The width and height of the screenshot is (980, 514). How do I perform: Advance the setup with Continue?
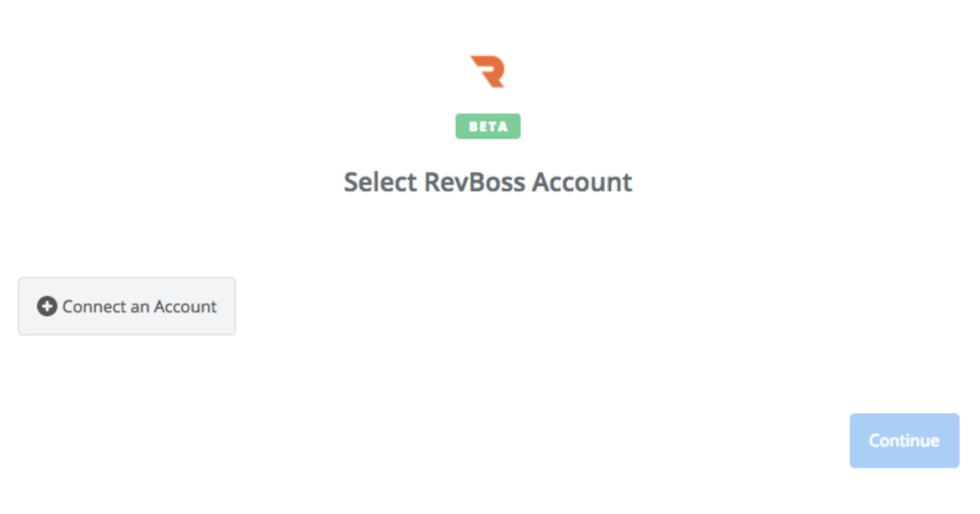(x=903, y=440)
